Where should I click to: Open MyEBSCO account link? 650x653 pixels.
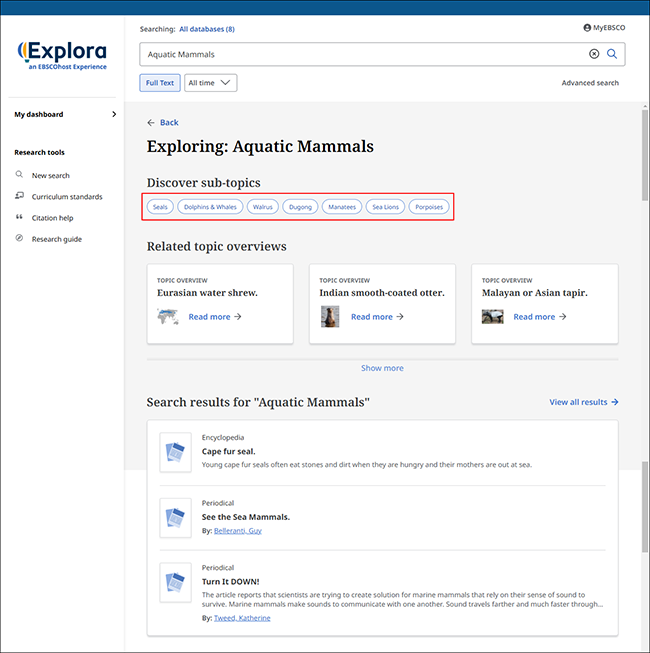604,27
